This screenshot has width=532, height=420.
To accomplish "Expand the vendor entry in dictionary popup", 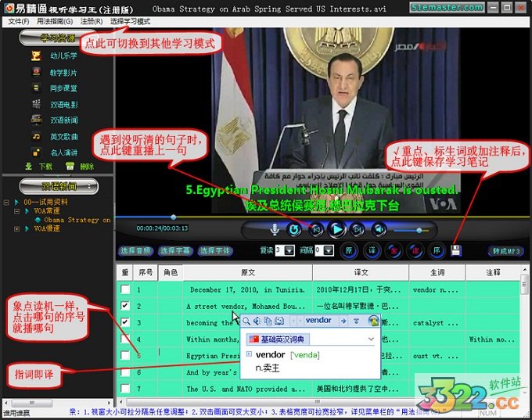I will [x=249, y=354].
